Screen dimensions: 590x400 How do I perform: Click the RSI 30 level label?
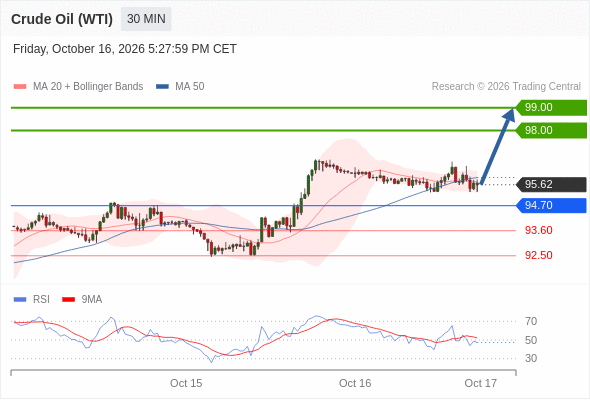(x=531, y=358)
